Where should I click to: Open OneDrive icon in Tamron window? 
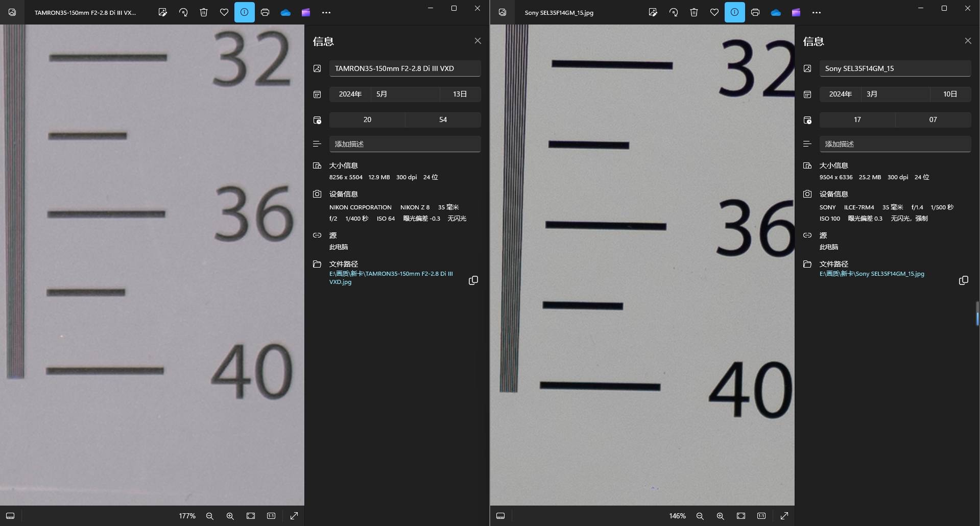285,12
